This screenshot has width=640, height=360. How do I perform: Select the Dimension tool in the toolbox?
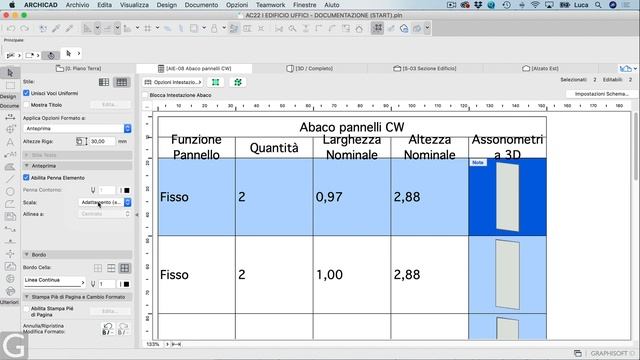click(x=10, y=117)
